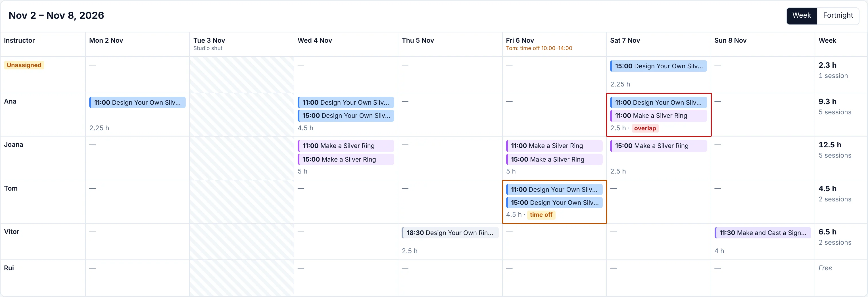Open Ana's Saturday 11:00 Design Your Own session

[x=658, y=103]
